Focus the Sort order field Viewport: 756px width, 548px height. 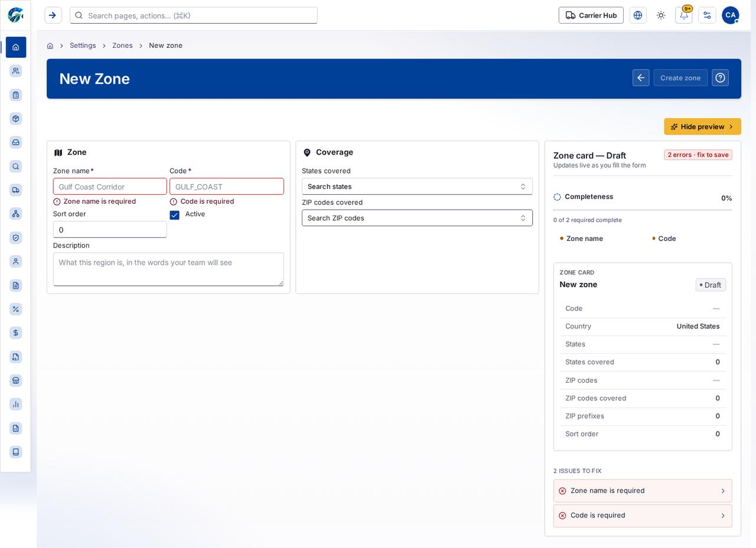(x=110, y=230)
